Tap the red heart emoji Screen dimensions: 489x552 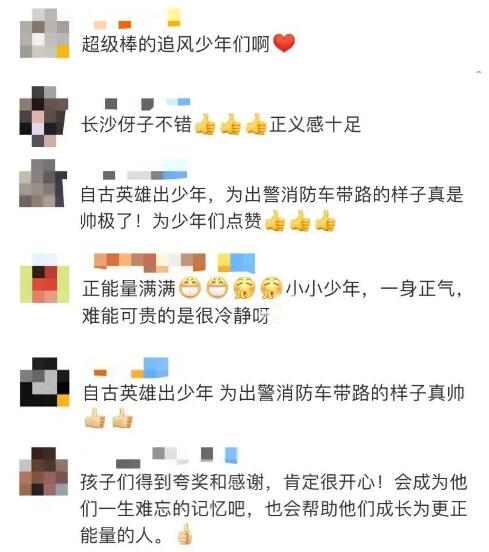pos(284,43)
